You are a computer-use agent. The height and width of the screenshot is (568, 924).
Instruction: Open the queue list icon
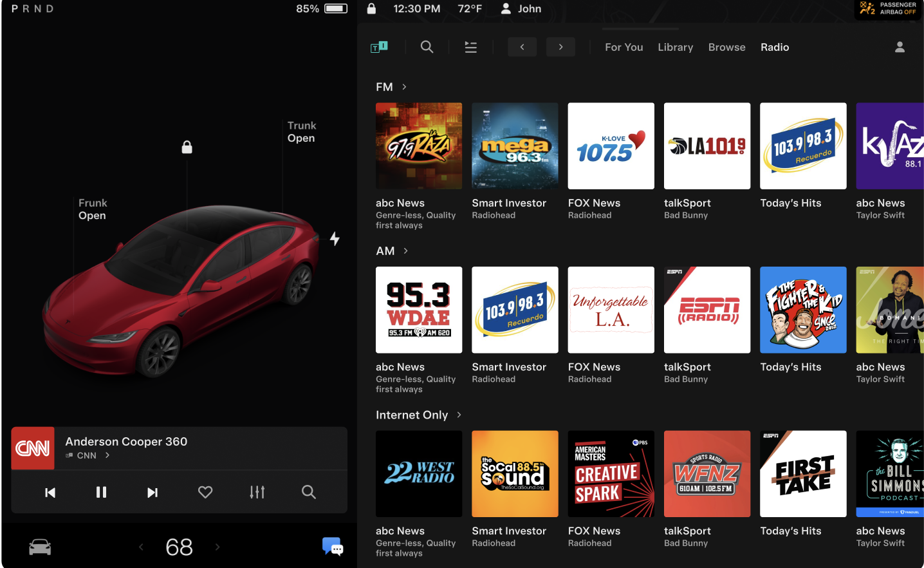pos(471,47)
